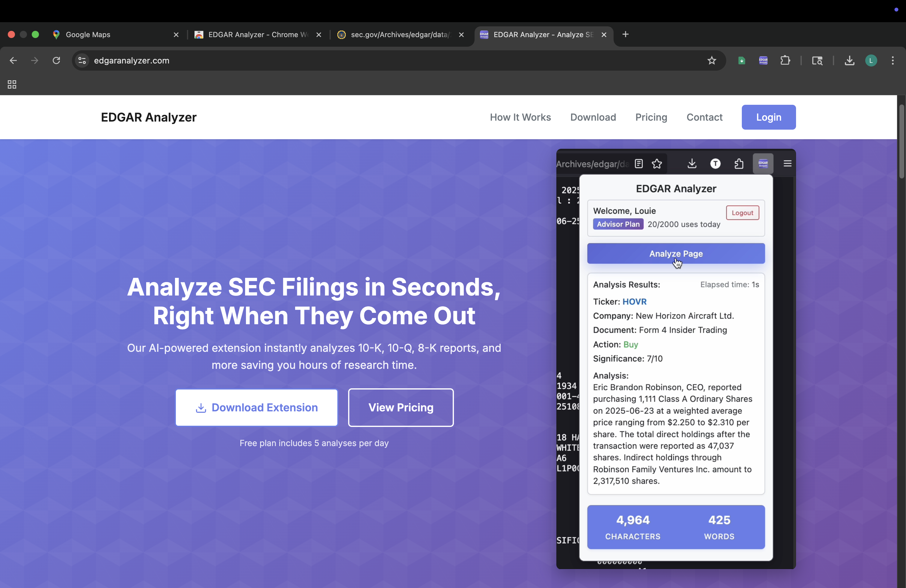Click "Document: Form 4 Insider Trading" line

coord(660,330)
